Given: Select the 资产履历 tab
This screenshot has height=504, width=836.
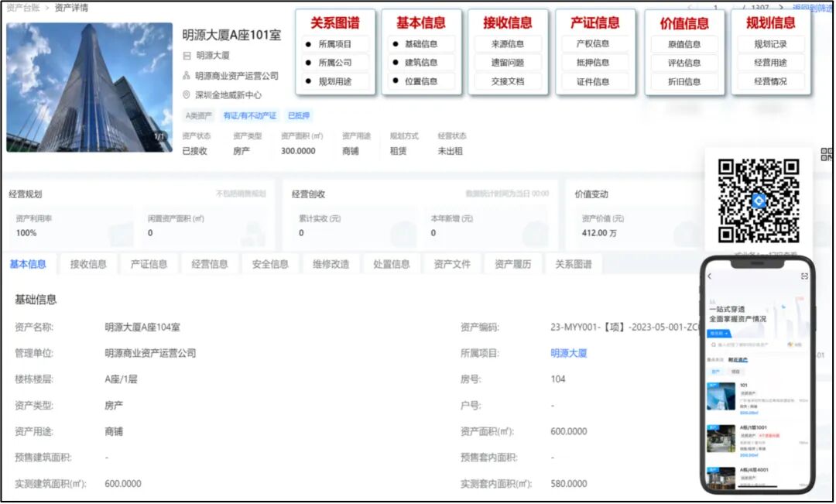Looking at the screenshot, I should coord(512,264).
